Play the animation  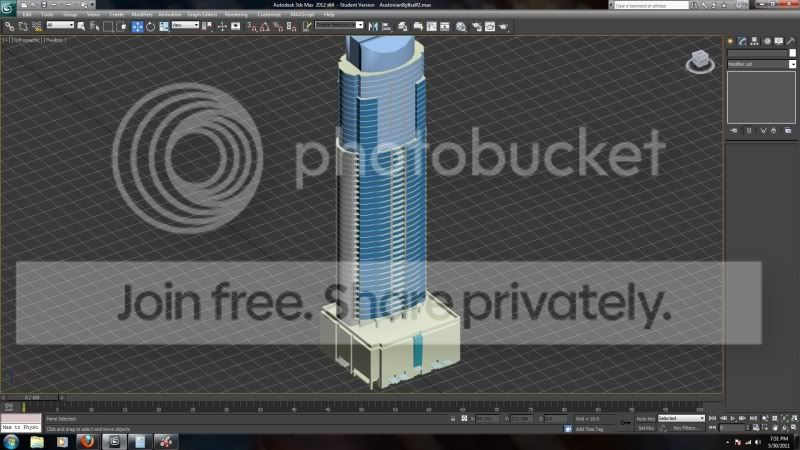(733, 418)
